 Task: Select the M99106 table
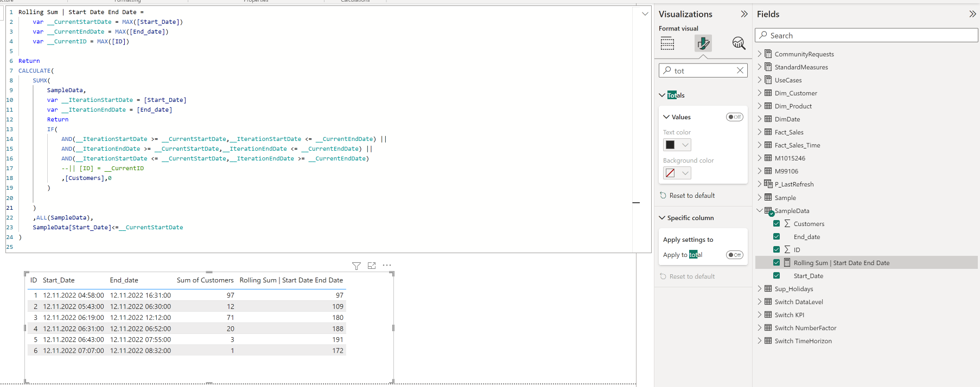786,171
